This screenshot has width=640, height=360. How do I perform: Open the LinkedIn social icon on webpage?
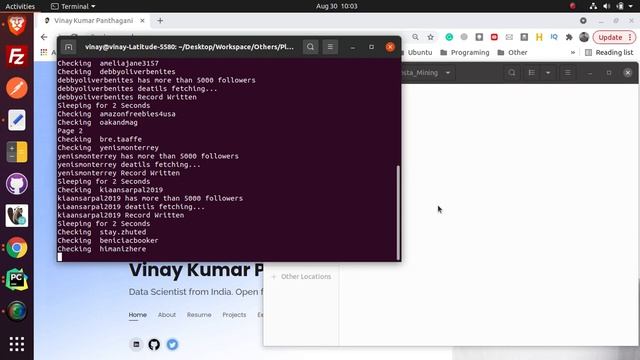click(136, 344)
